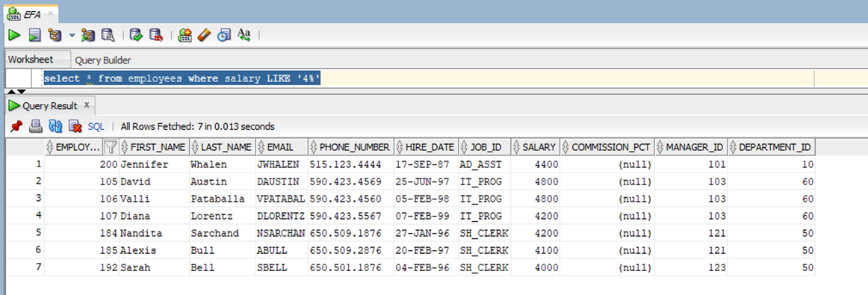Click manager ID 123 cell

690,267
